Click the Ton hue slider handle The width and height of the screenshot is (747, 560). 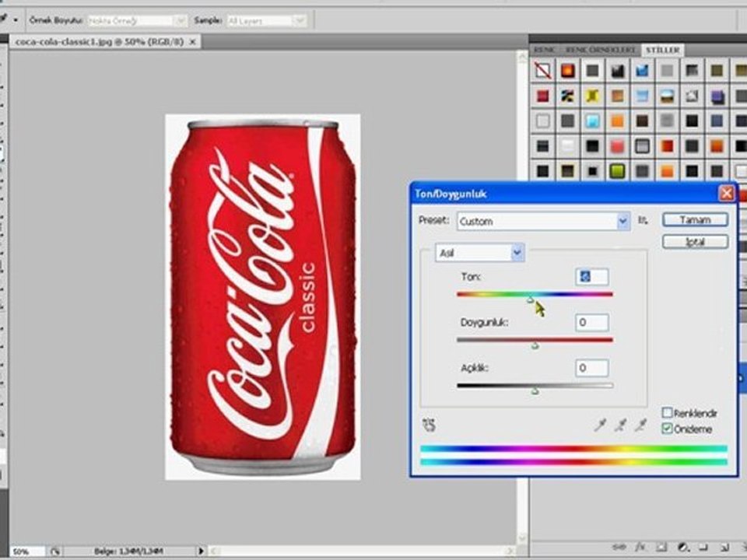[531, 299]
